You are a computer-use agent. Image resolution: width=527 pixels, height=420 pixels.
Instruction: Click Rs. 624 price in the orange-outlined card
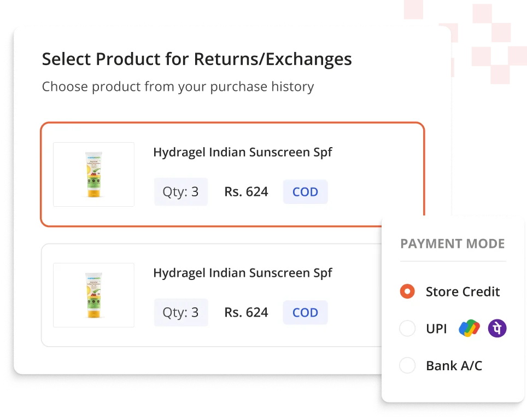point(246,192)
